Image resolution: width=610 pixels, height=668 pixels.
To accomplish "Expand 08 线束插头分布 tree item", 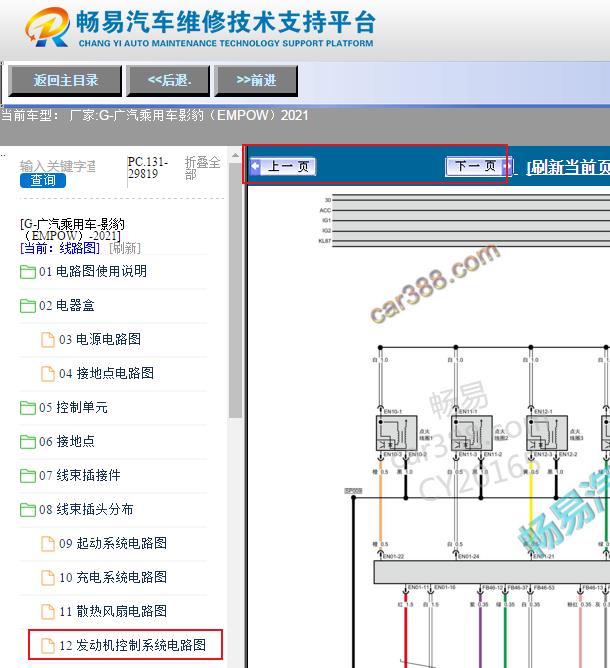I will pos(86,510).
